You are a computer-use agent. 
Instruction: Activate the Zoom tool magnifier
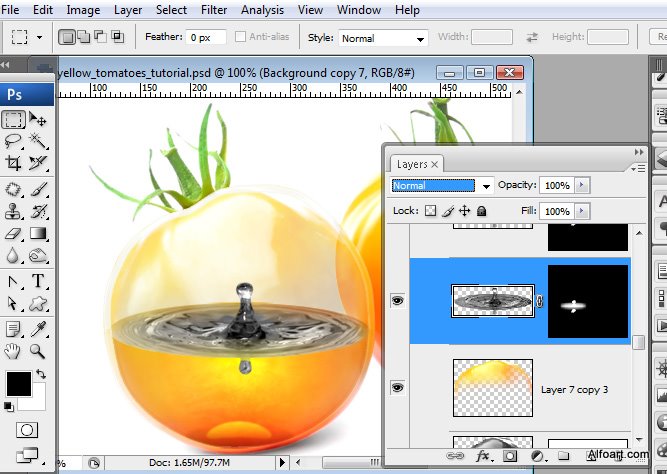point(38,351)
